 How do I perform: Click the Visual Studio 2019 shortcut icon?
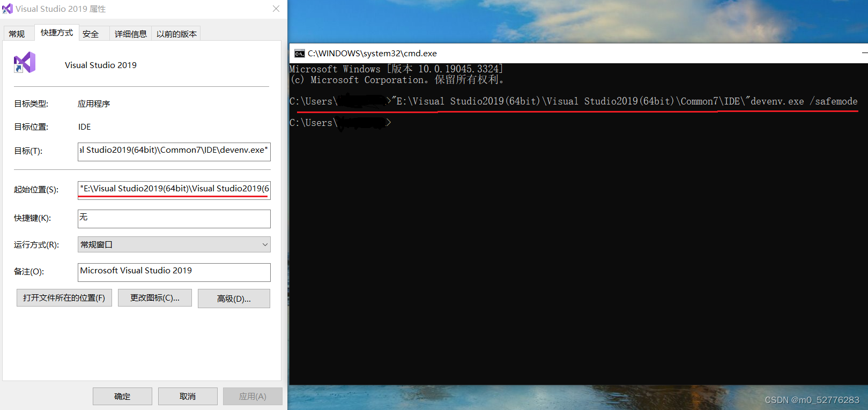(25, 63)
